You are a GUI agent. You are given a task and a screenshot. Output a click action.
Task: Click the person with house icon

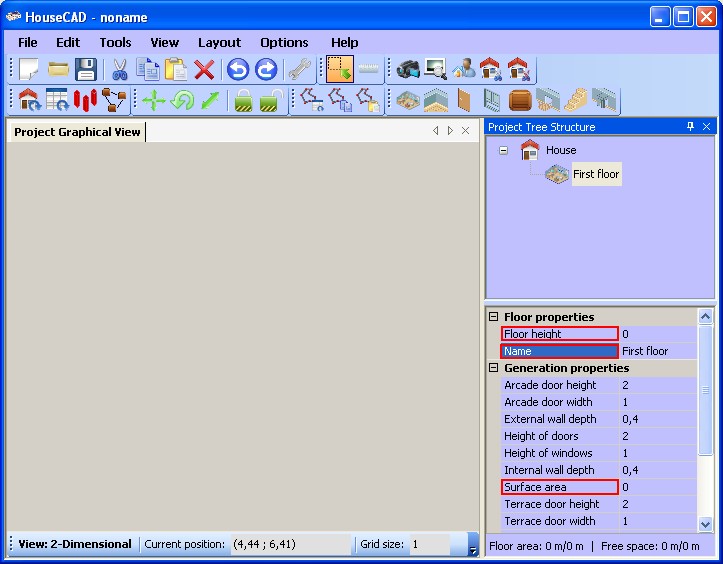point(464,69)
